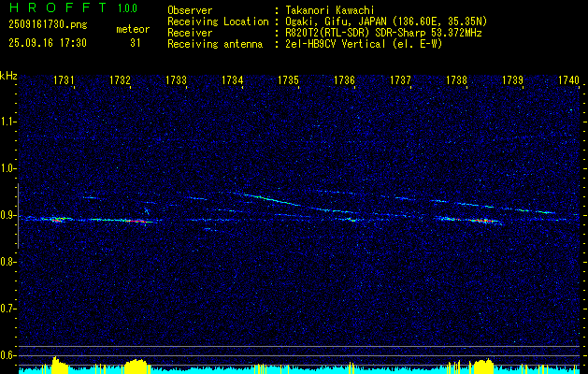This screenshot has height=374, width=588.
Task: Click frequency axis label 1.0
Action: tap(7, 169)
